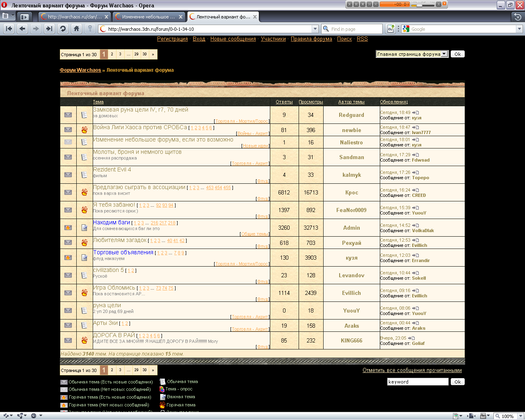This screenshot has height=420, width=525.
Task: Go to page 30 in bottom pagination
Action: [145, 370]
